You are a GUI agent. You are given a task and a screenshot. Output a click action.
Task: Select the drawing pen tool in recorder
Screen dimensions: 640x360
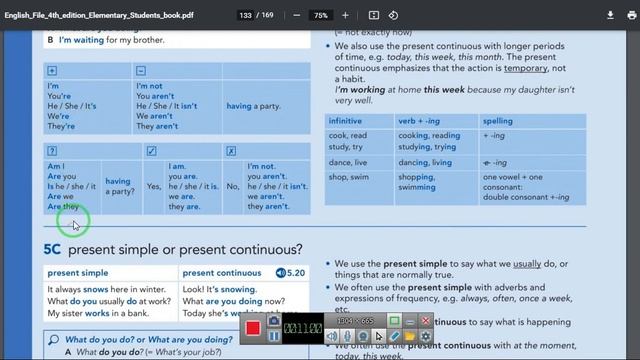click(394, 336)
